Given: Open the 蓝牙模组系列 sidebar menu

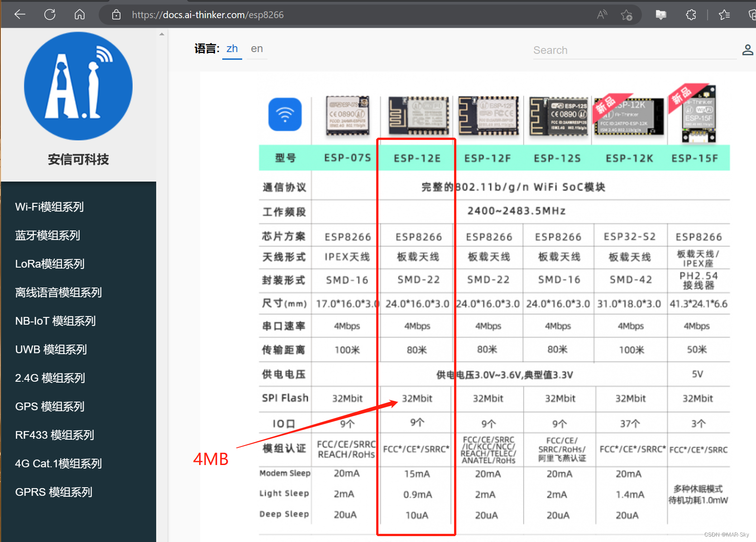Looking at the screenshot, I should coord(48,235).
